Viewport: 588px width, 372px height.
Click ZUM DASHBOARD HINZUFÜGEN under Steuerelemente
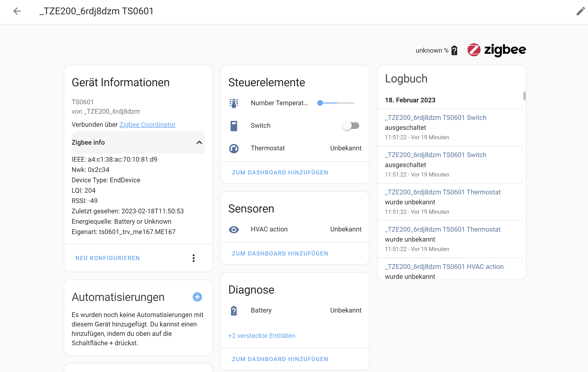[280, 172]
